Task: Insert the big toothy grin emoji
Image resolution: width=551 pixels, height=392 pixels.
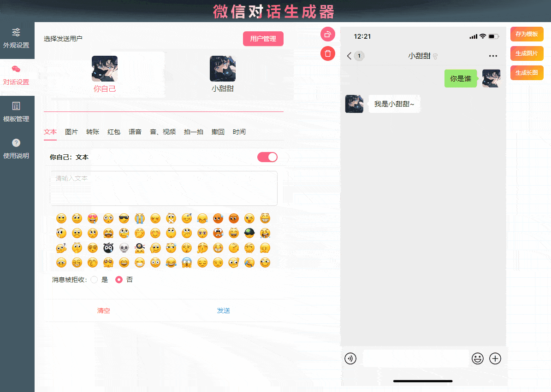Action: 265,218
